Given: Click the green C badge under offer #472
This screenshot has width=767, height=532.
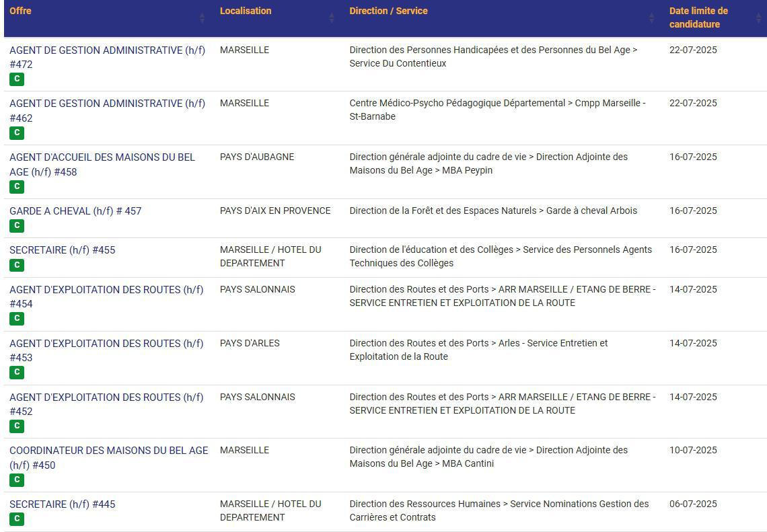Looking at the screenshot, I should pyautogui.click(x=17, y=79).
